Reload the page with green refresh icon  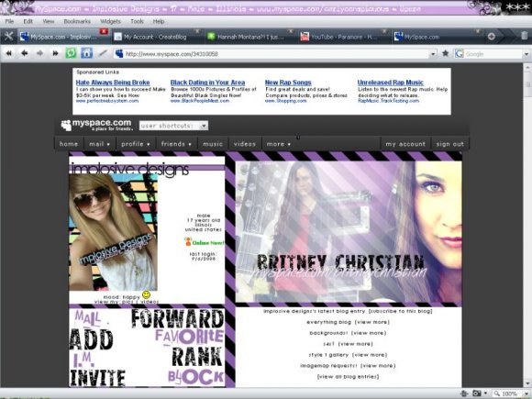tap(71, 53)
